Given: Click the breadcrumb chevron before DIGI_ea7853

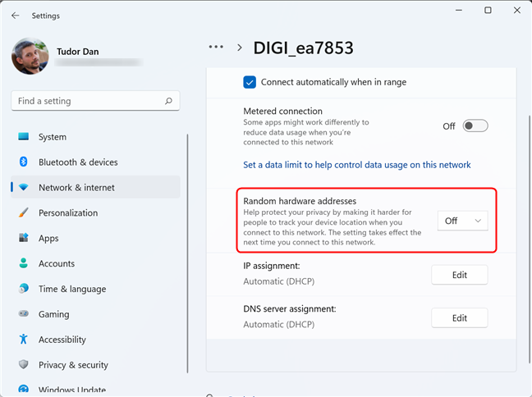Looking at the screenshot, I should click(x=240, y=48).
